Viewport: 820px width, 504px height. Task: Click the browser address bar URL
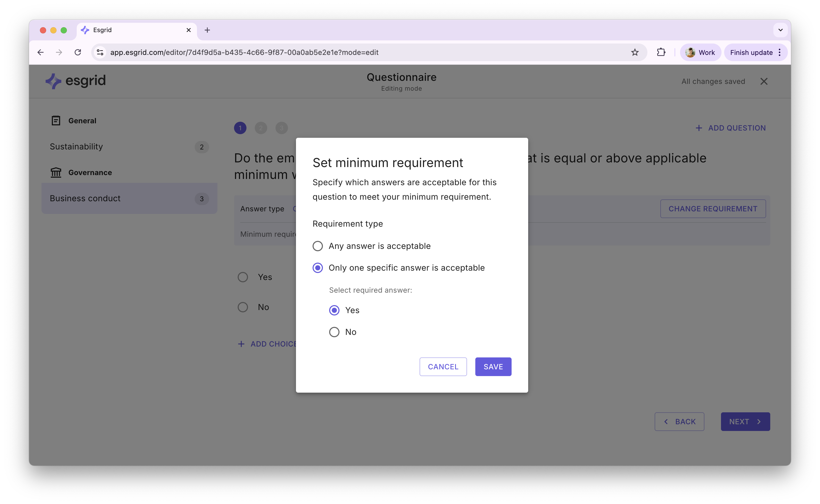244,52
